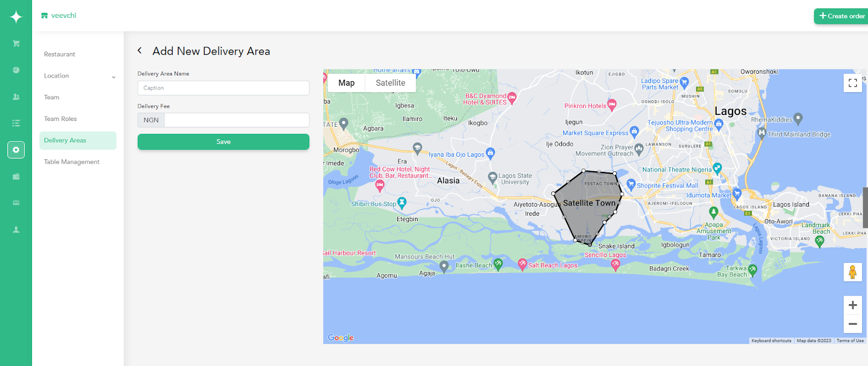The image size is (868, 366).
Task: Switch the map to Satellite view
Action: (x=391, y=83)
